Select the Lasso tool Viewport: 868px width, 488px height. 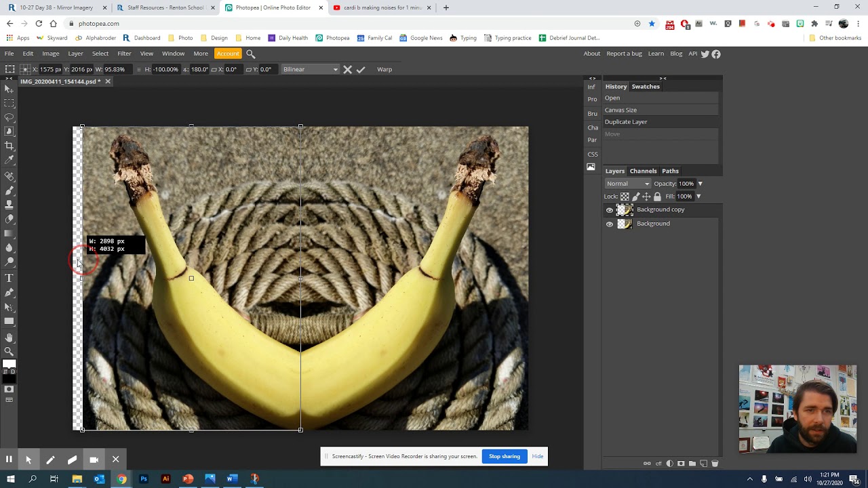tap(9, 117)
